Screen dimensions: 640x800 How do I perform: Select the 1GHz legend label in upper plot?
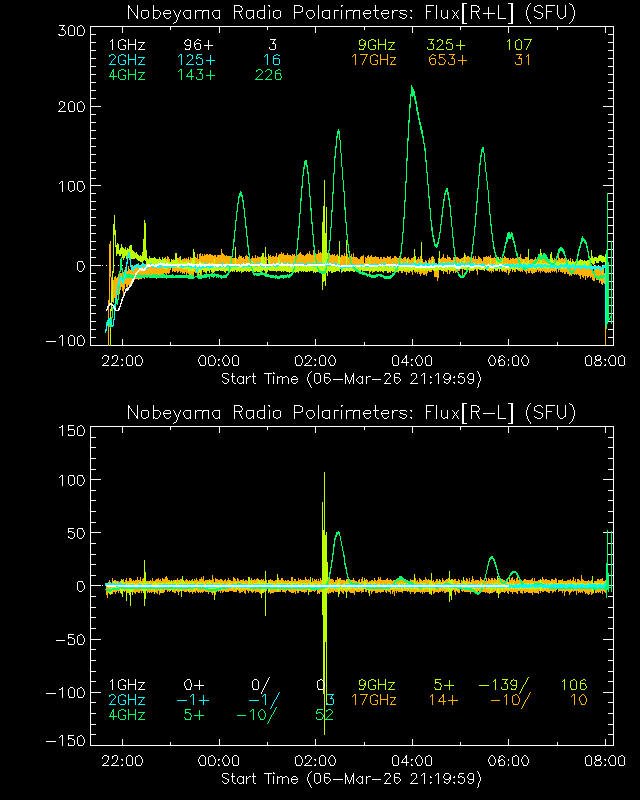pos(126,46)
